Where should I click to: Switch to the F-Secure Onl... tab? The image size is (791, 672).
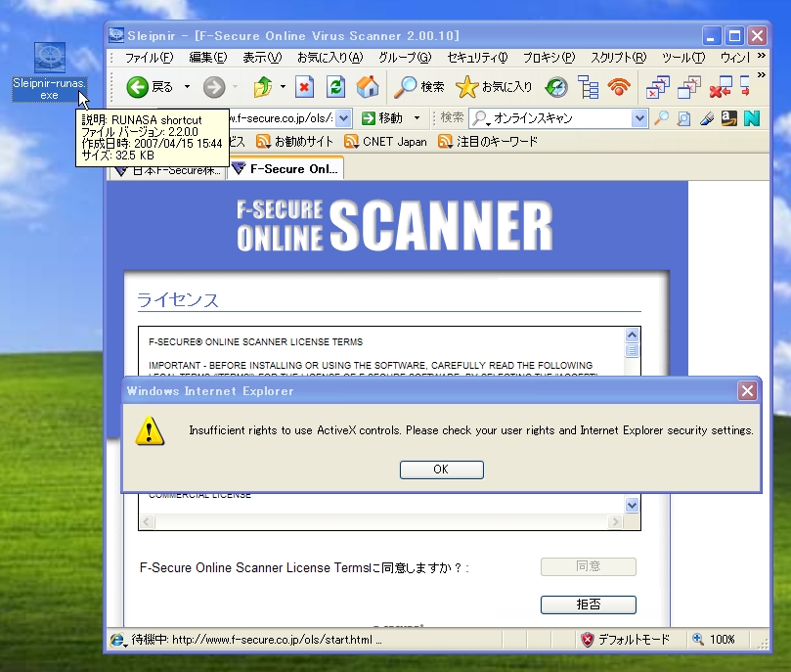(x=286, y=169)
